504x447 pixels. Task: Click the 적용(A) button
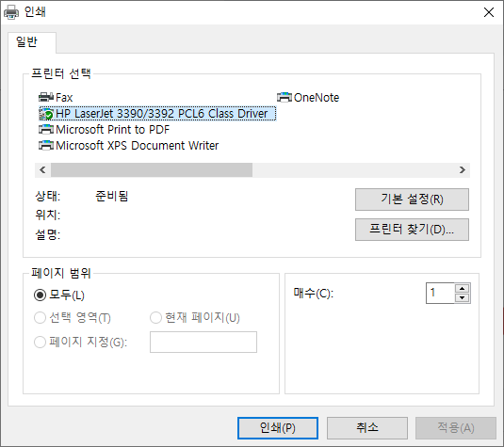(x=456, y=428)
